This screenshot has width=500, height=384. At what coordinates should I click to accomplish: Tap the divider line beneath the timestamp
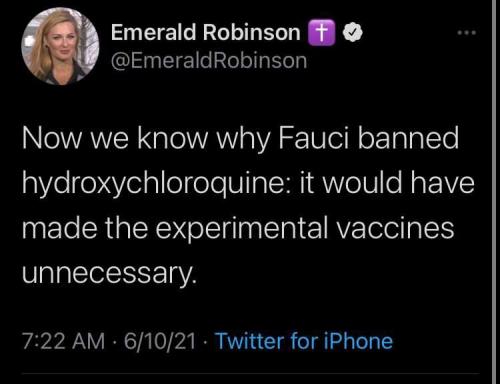pos(251,374)
